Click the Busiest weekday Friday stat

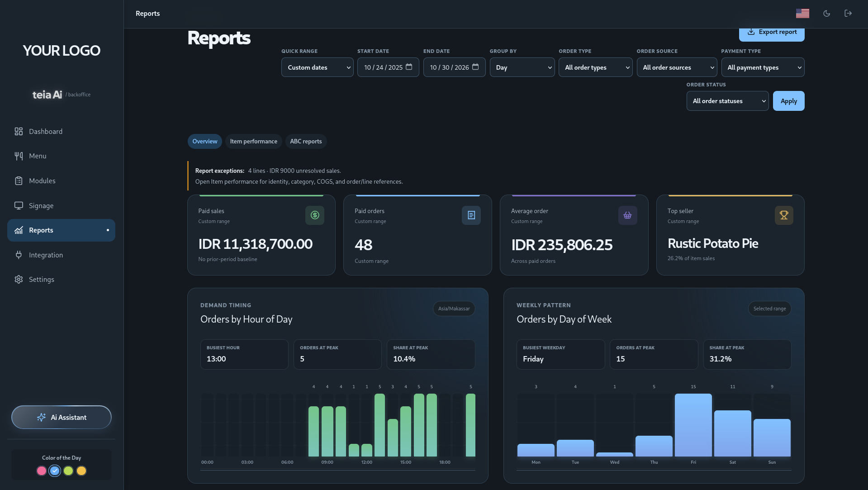[560, 354]
